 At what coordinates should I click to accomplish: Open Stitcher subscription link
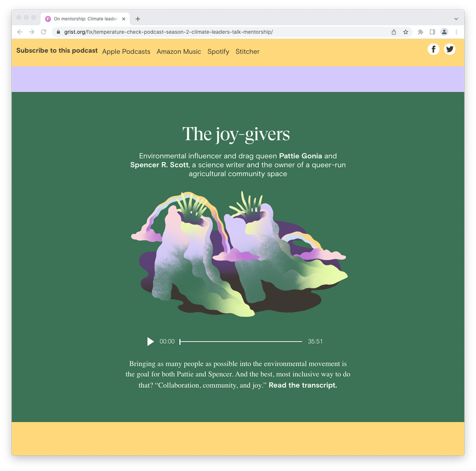247,51
